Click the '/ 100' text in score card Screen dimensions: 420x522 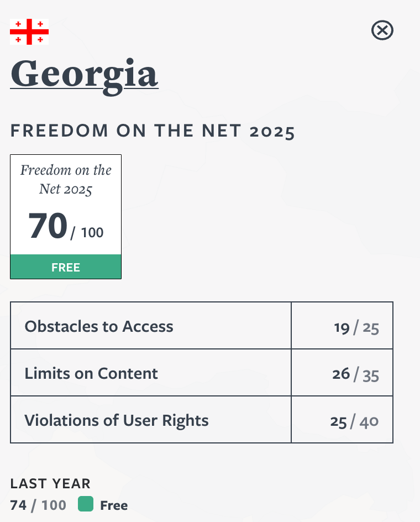click(x=87, y=232)
